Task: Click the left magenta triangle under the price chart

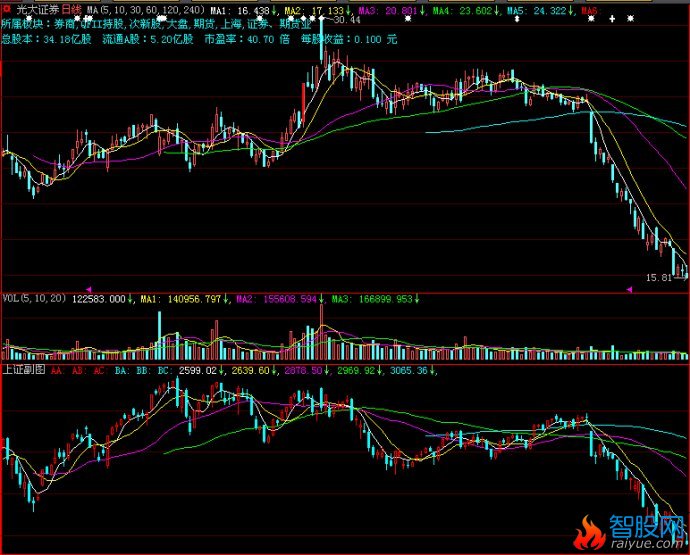Action: point(89,289)
